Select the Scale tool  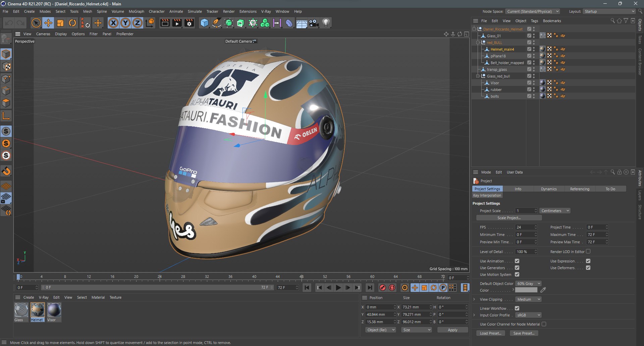click(60, 23)
